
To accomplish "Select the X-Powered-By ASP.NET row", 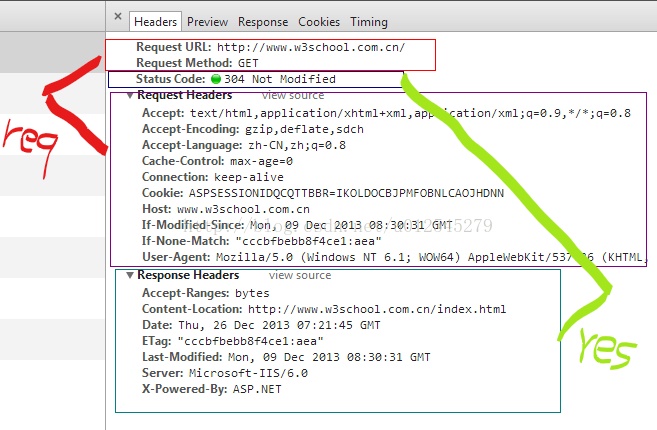I will (x=213, y=389).
